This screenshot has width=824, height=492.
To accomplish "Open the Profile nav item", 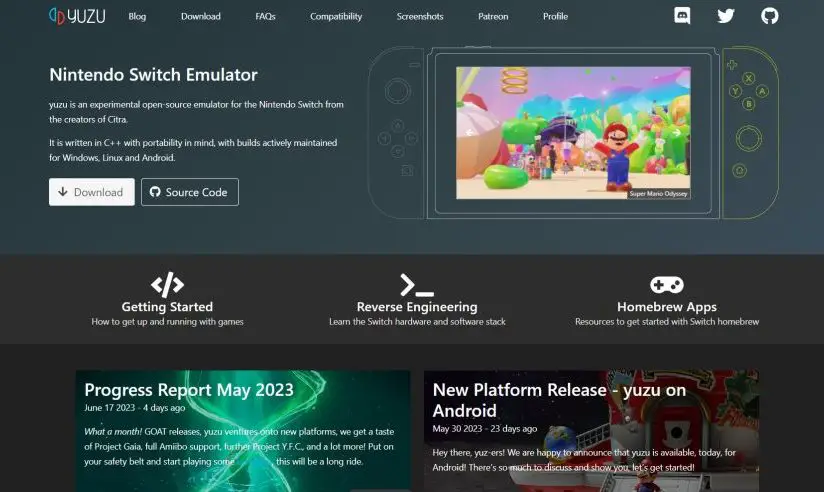I will [555, 16].
